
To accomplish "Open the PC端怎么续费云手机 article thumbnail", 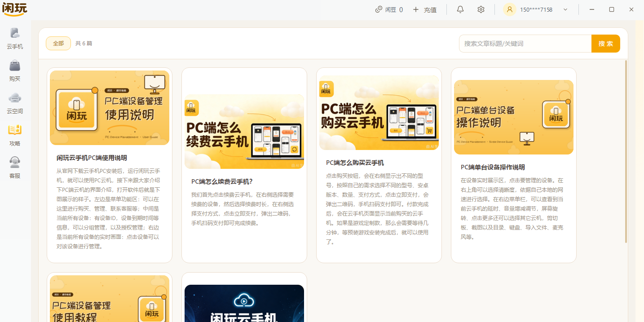I will [244, 132].
